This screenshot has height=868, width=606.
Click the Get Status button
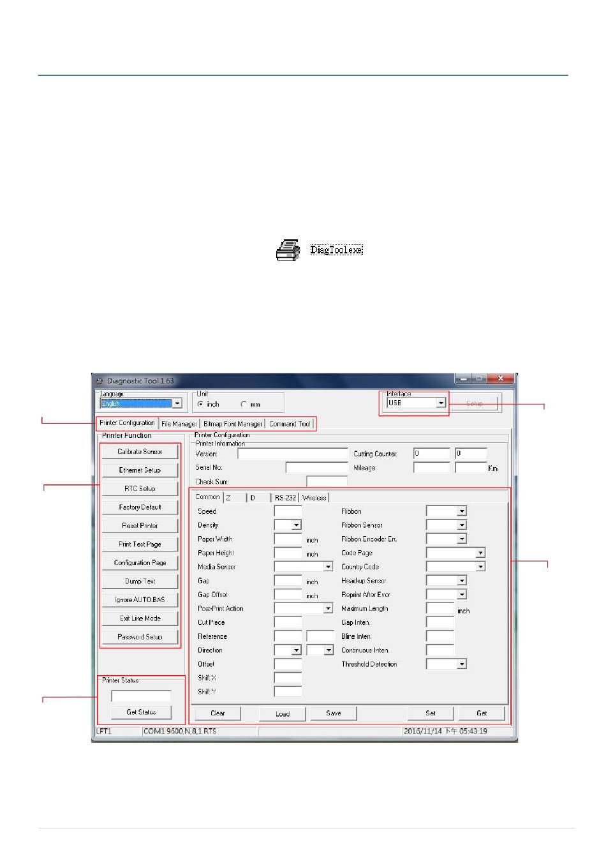141,712
